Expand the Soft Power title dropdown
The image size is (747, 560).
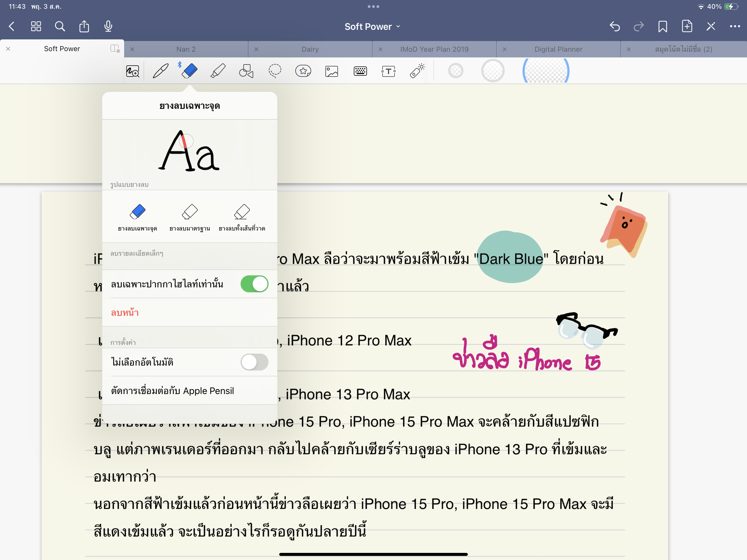[372, 26]
